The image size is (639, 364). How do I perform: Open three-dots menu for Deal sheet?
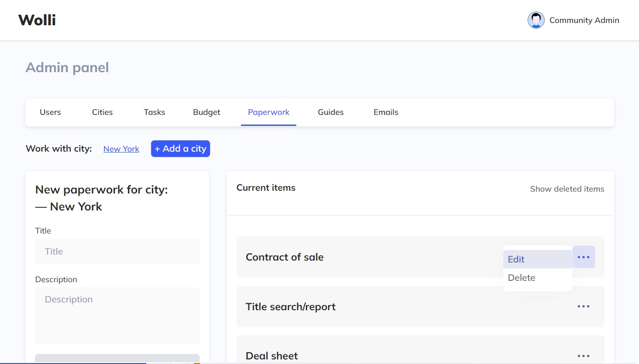(x=583, y=356)
